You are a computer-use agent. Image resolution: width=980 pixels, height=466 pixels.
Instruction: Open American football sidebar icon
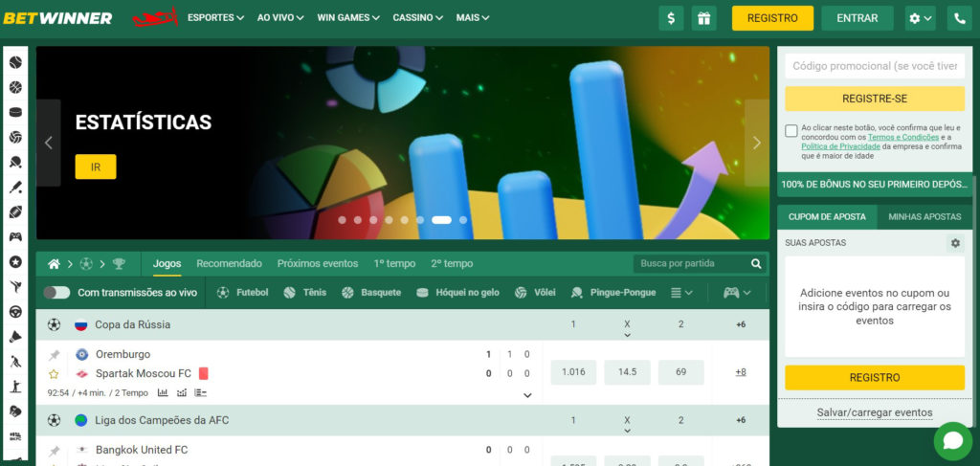15,211
